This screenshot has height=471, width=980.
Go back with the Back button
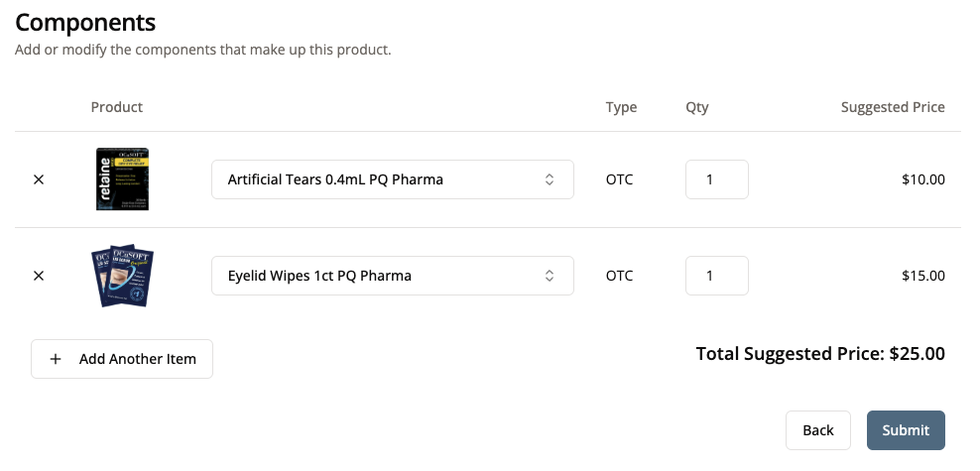817,430
